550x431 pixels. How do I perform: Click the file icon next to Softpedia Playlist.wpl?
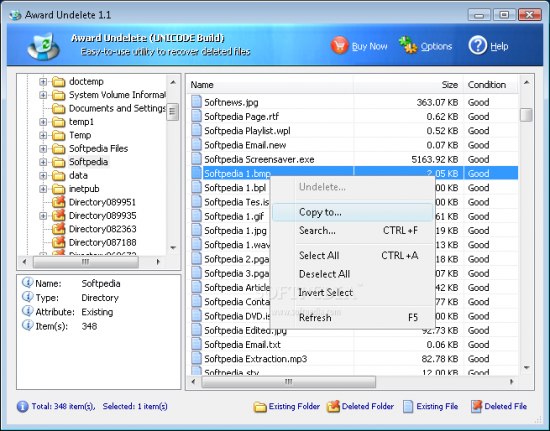pos(197,130)
